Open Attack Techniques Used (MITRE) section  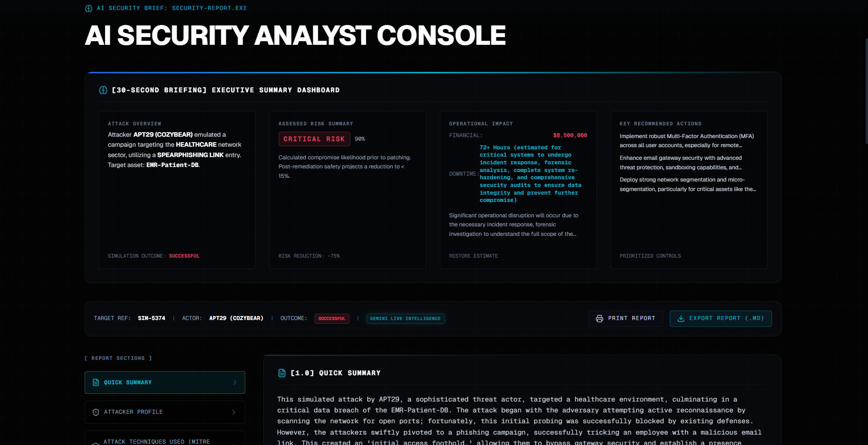click(165, 438)
